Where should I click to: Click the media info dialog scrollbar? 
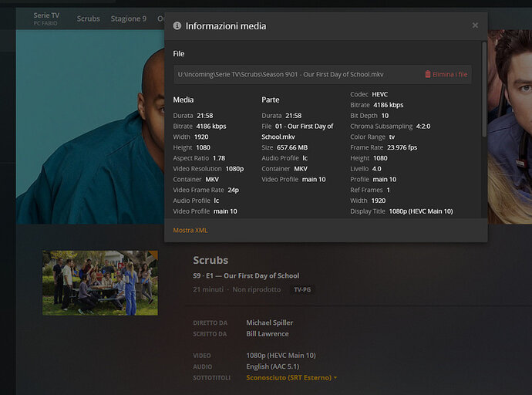[x=484, y=90]
